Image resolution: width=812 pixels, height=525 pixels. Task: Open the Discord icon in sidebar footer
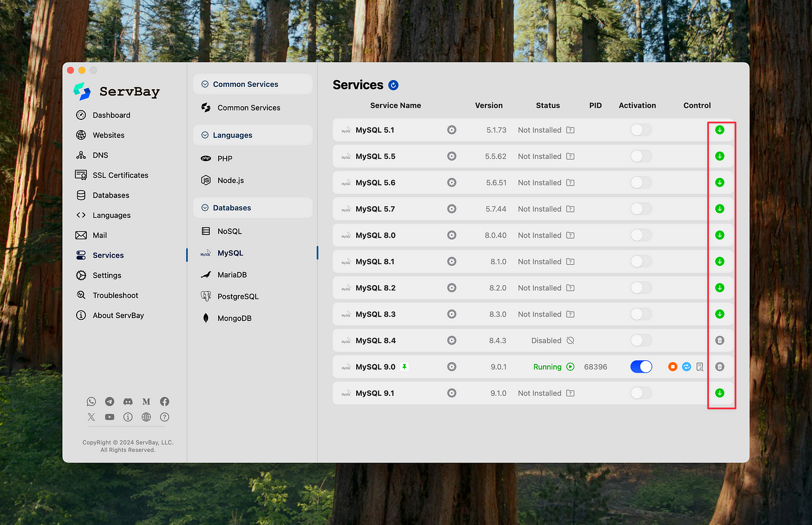[128, 402]
